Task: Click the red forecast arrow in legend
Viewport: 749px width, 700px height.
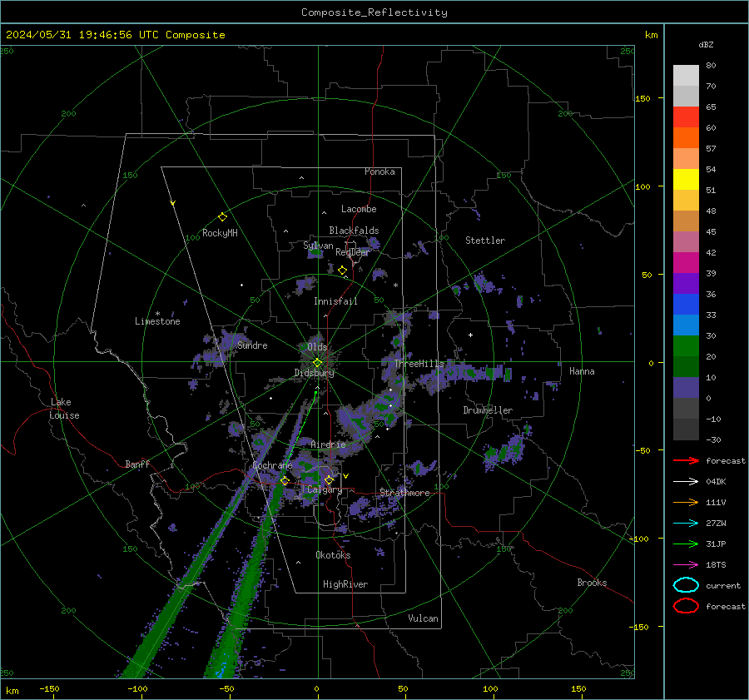Action: coord(686,460)
